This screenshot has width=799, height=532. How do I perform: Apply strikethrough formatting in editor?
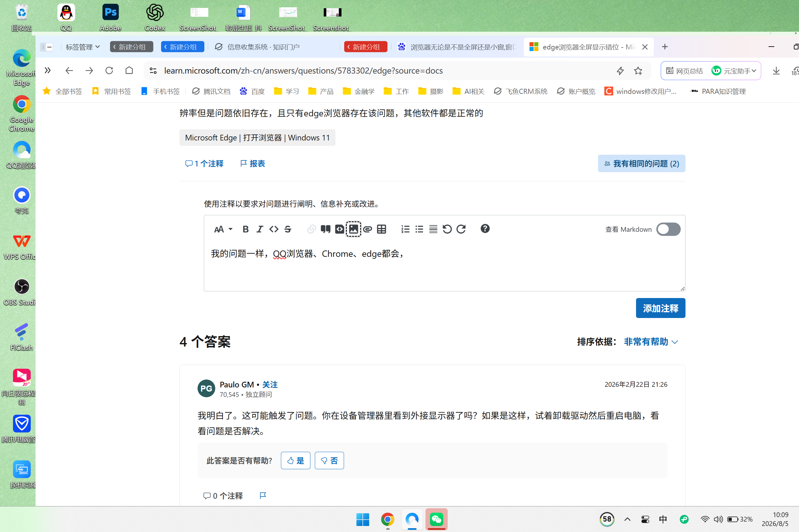pos(288,229)
